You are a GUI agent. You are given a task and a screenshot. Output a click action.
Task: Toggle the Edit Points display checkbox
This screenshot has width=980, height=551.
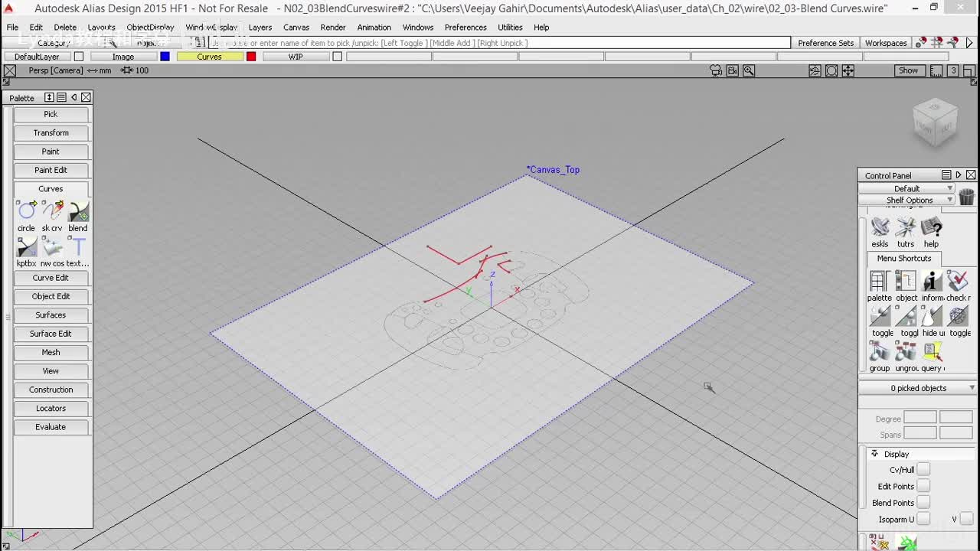[x=923, y=486]
